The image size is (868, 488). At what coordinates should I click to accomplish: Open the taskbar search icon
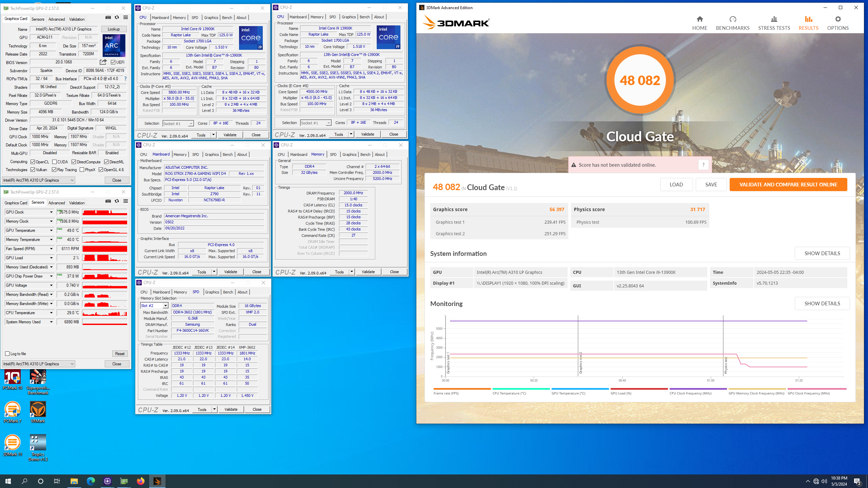tap(24, 481)
